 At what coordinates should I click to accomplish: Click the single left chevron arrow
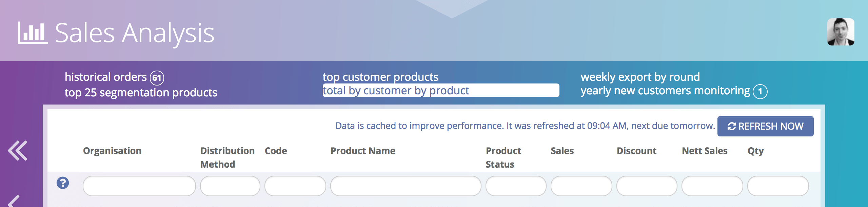click(14, 201)
